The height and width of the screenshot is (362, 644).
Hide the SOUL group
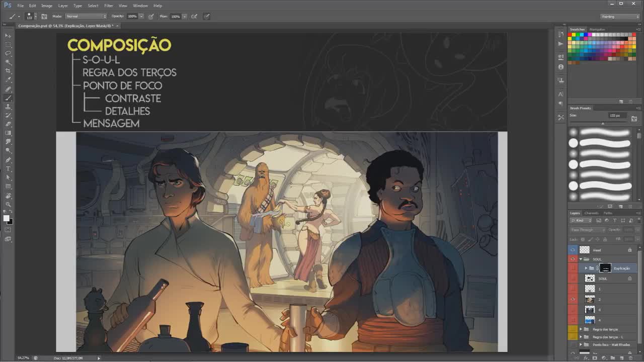(573, 259)
